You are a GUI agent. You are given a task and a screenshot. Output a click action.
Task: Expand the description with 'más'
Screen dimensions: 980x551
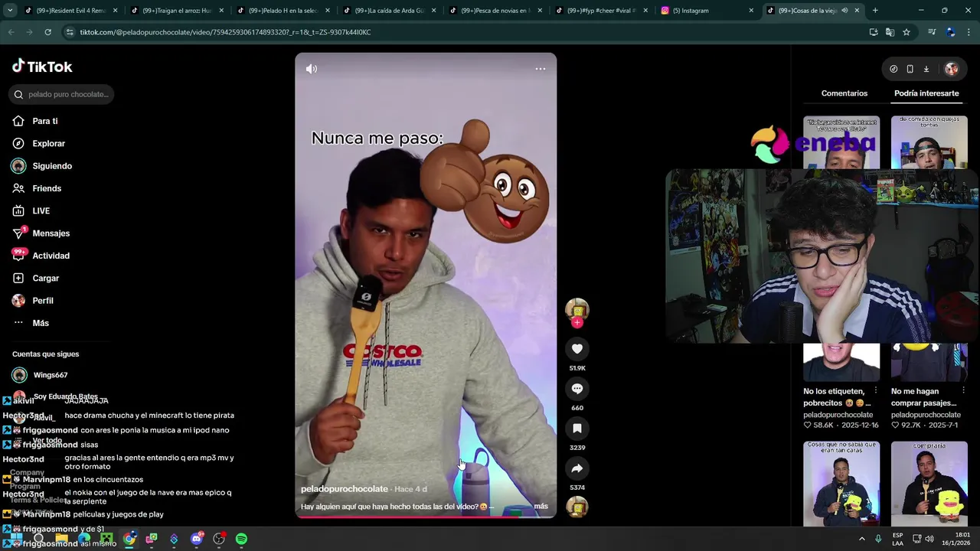coord(541,506)
